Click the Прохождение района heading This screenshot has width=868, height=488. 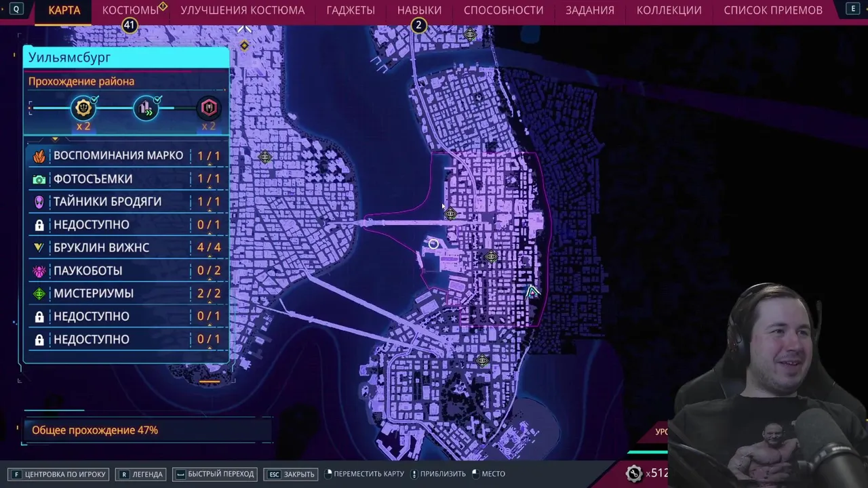point(81,81)
